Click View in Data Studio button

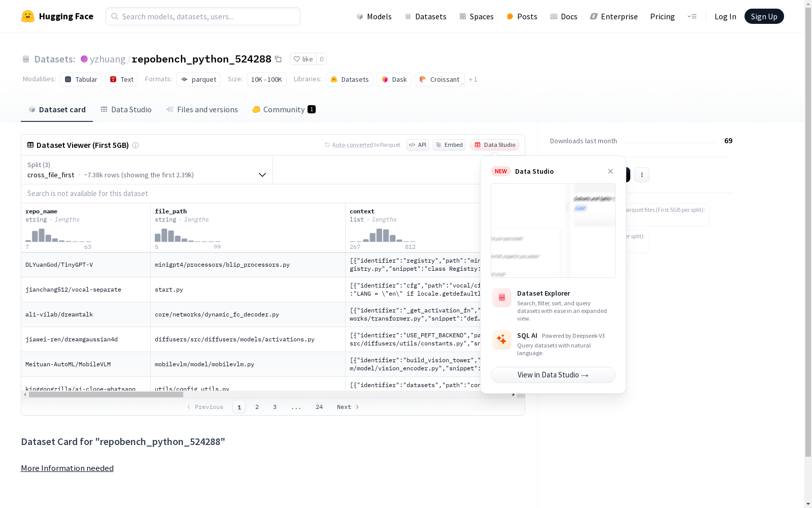click(553, 375)
